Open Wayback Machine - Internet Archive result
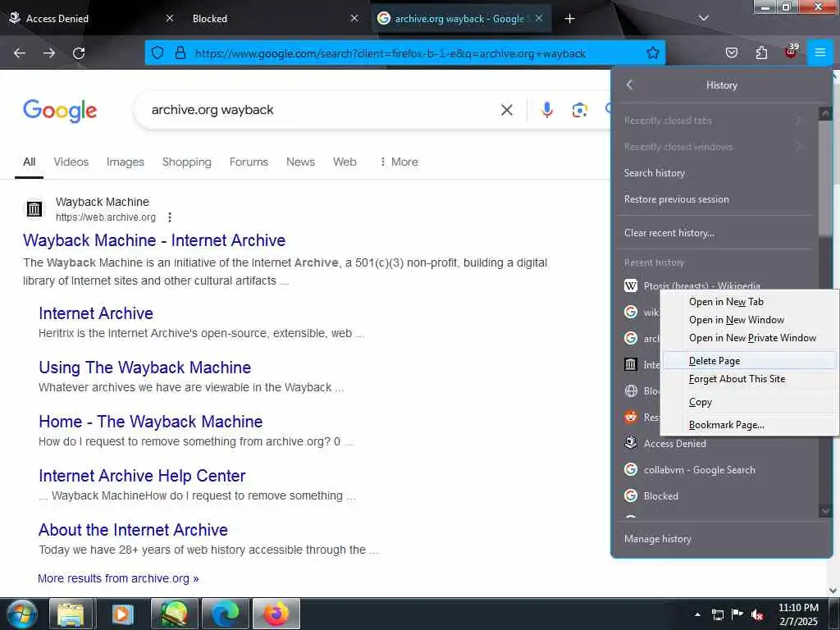The height and width of the screenshot is (630, 840). click(x=154, y=240)
